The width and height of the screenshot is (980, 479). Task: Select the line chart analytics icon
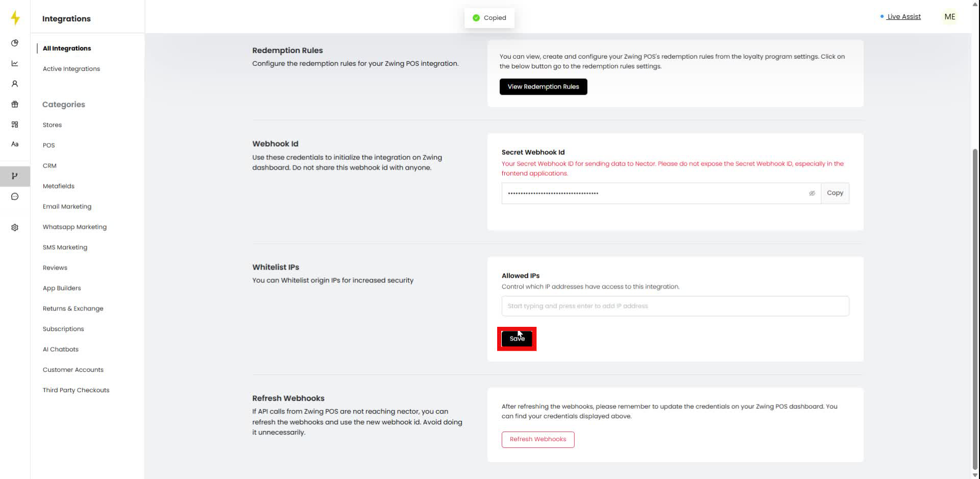[15, 63]
